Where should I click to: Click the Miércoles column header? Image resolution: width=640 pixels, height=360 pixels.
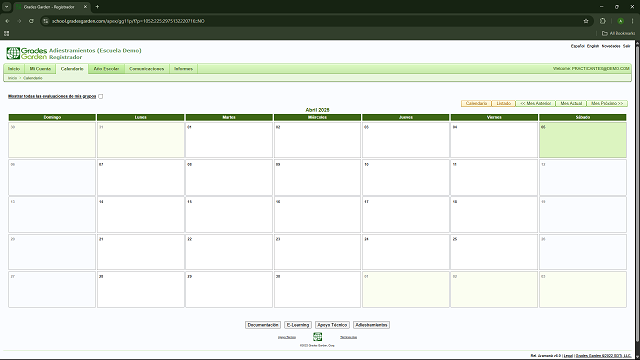(x=318, y=118)
